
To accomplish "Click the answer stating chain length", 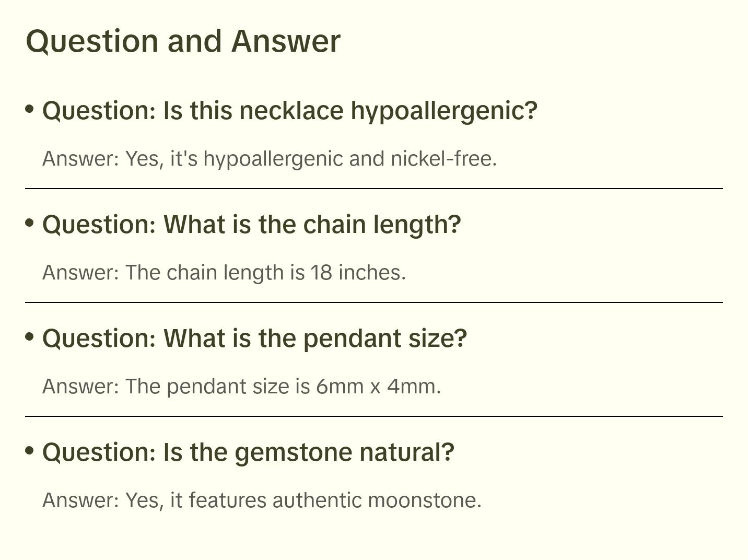I will [224, 273].
